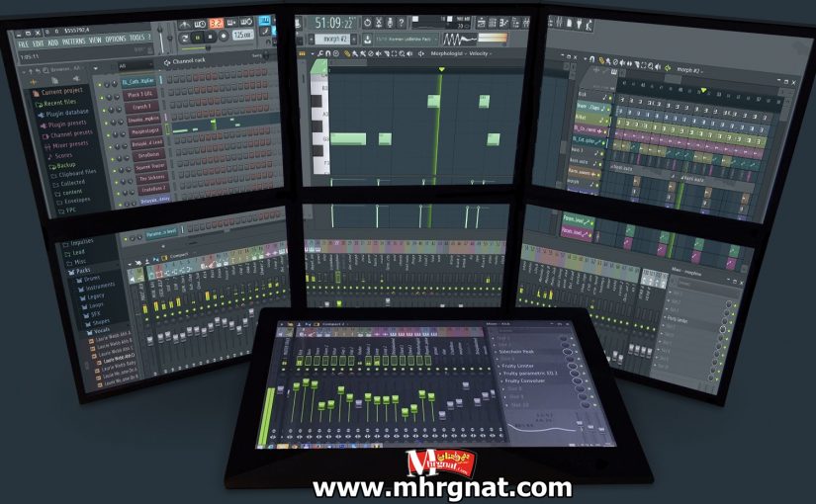Expand Plugin database in the browser
Viewport: 816px width, 504px height.
click(x=63, y=113)
